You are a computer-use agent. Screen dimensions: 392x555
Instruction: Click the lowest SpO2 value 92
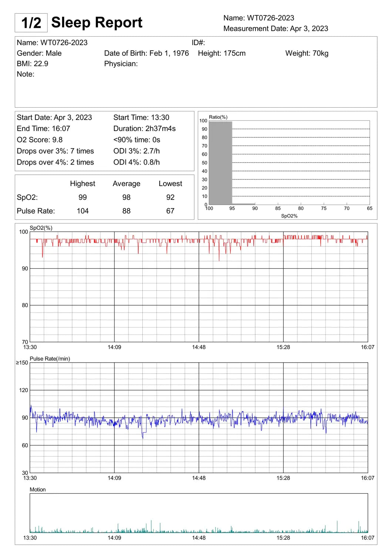(170, 197)
